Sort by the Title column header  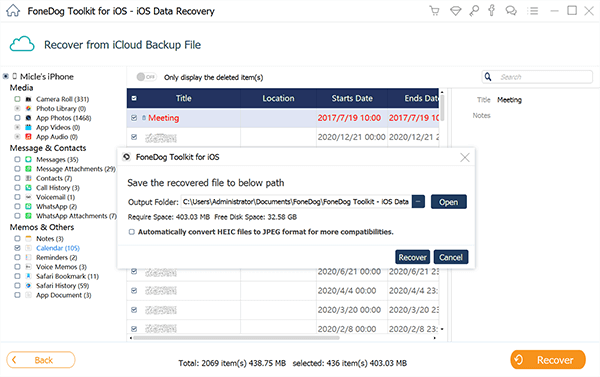click(184, 98)
